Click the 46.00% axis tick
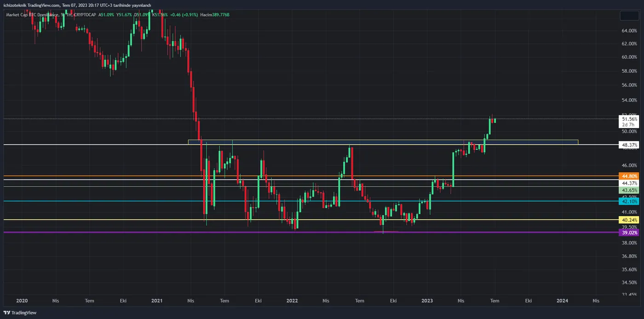This screenshot has height=319, width=644. click(x=629, y=165)
